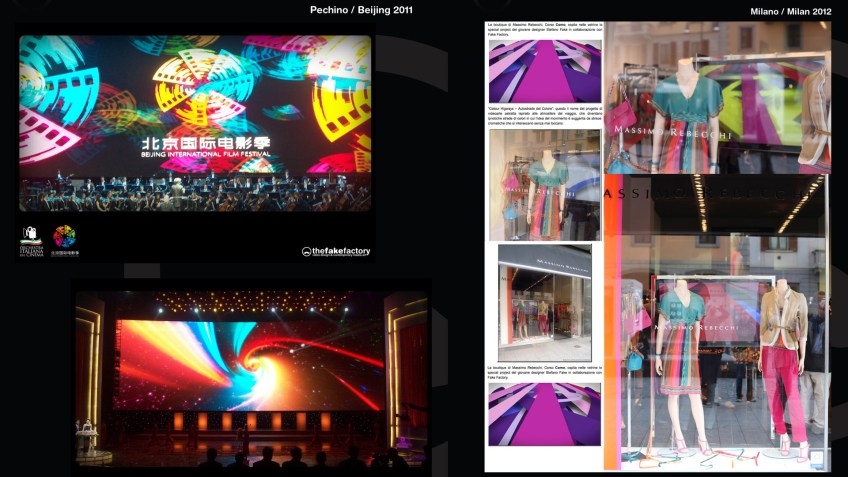Image resolution: width=848 pixels, height=477 pixels.
Task: Open the small mannequin in striped dress photo
Action: point(544,185)
